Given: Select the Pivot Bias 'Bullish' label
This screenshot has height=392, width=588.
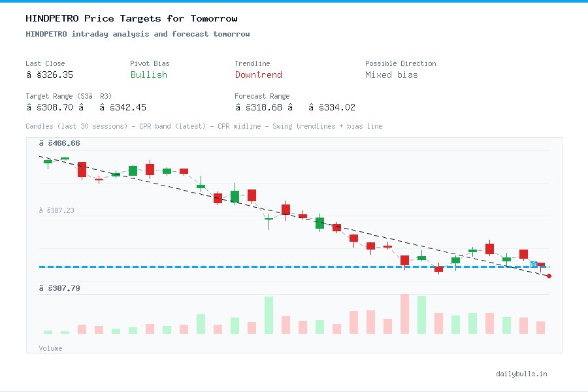Looking at the screenshot, I should (x=148, y=75).
